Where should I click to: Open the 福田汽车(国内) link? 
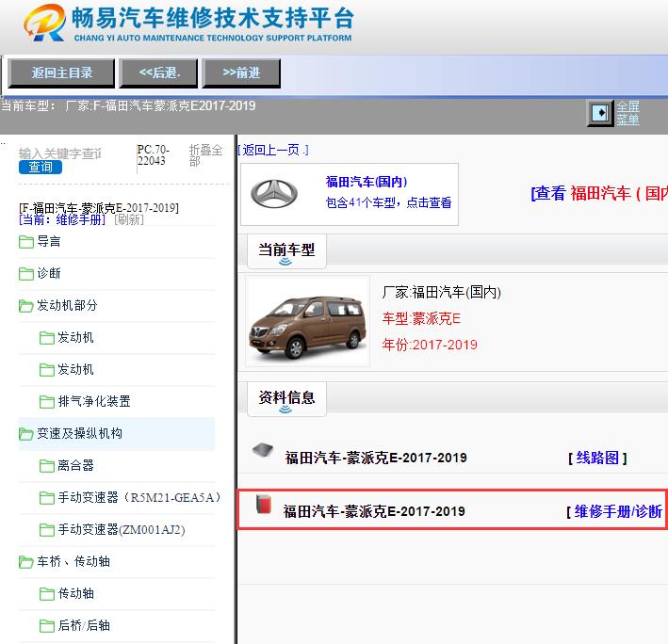coord(367,182)
